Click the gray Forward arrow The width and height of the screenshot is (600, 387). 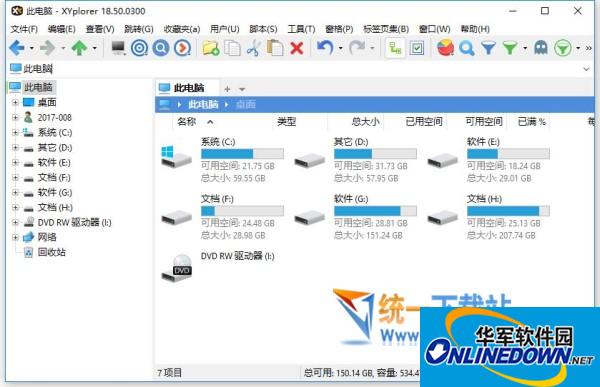tap(48, 48)
